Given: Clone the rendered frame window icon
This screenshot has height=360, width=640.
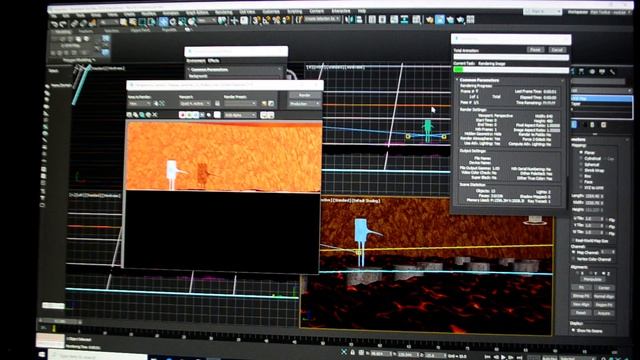Looking at the screenshot, I should tap(142, 115).
